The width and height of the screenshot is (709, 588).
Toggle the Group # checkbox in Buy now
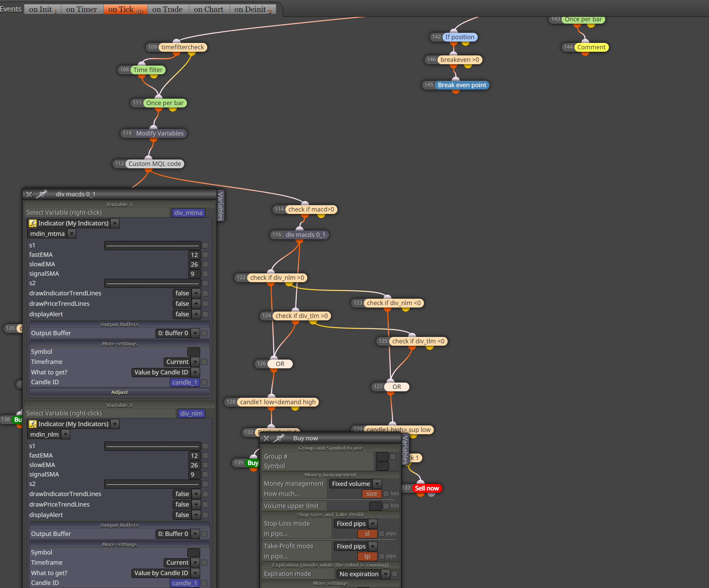point(393,457)
